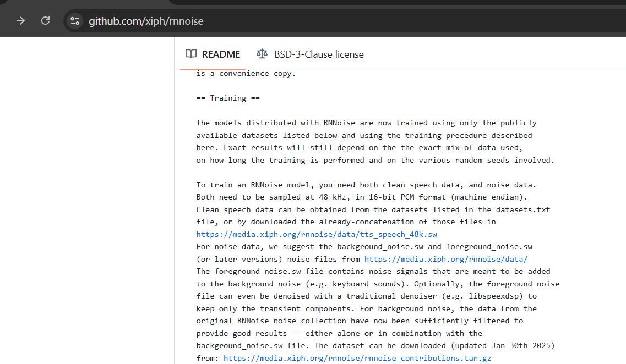This screenshot has width=626, height=364.
Task: Click the scales icon beside BSD-3-Clause license
Action: (x=262, y=54)
